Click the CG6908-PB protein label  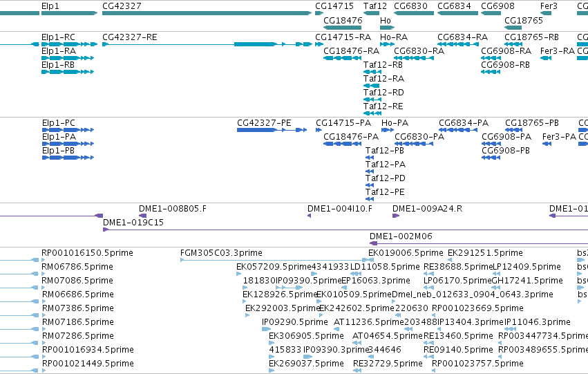pyautogui.click(x=506, y=151)
